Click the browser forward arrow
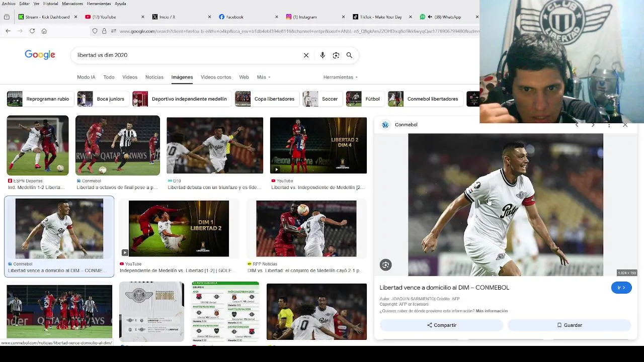This screenshot has height=362, width=644. click(x=20, y=31)
